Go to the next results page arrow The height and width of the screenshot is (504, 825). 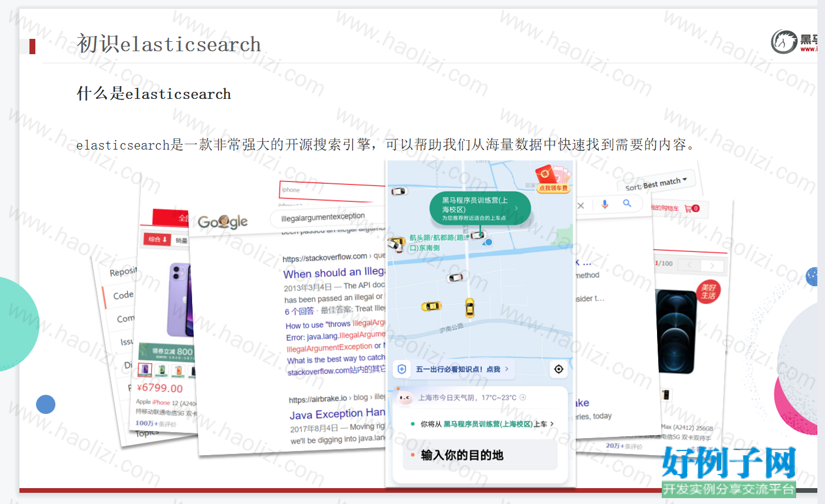pos(712,266)
